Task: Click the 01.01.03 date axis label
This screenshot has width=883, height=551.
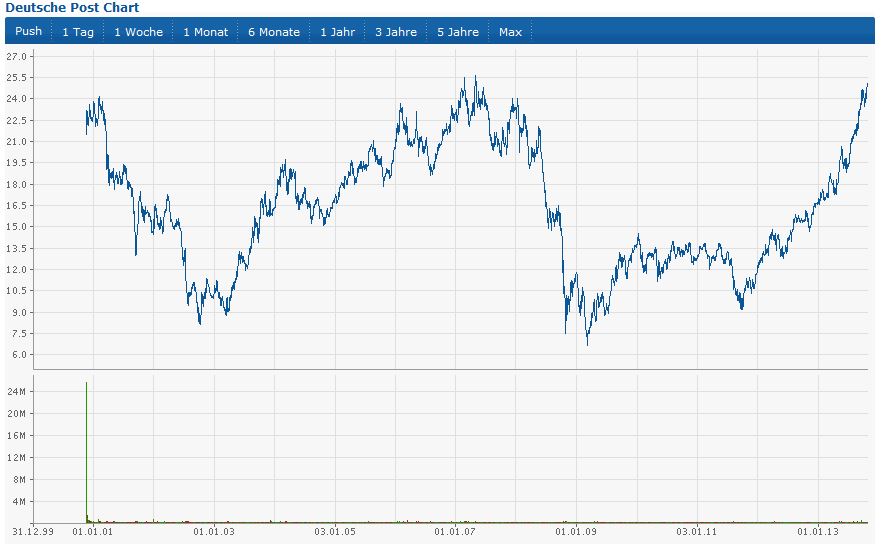Action: click(x=214, y=532)
